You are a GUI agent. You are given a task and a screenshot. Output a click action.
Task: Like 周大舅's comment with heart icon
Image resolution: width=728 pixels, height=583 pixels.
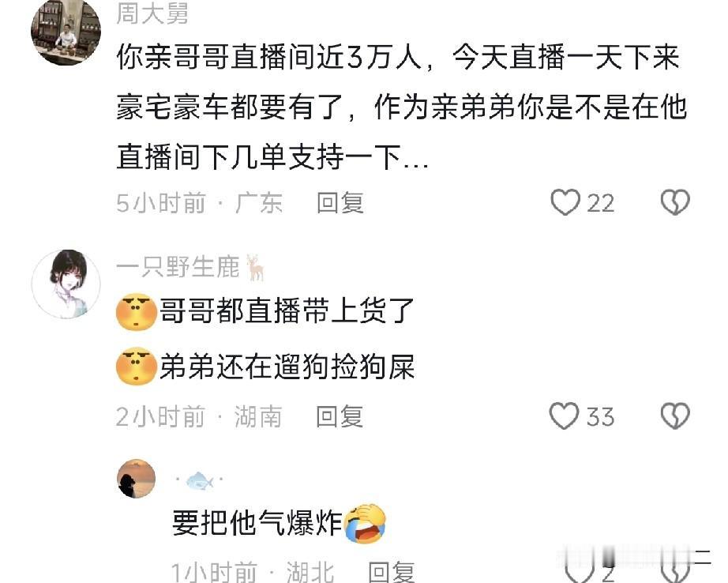pos(565,202)
